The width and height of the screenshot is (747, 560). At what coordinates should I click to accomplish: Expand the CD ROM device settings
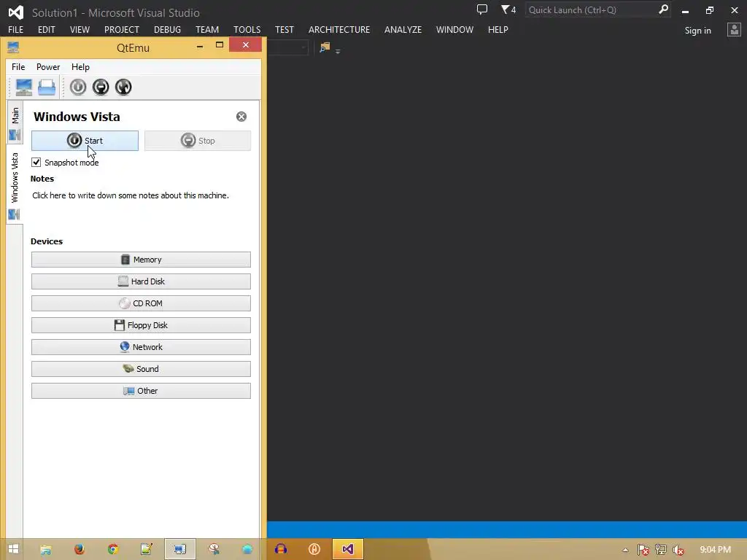[141, 303]
